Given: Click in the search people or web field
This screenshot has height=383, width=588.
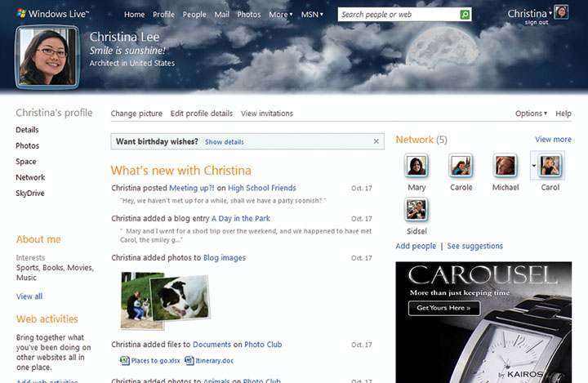Looking at the screenshot, I should (397, 15).
